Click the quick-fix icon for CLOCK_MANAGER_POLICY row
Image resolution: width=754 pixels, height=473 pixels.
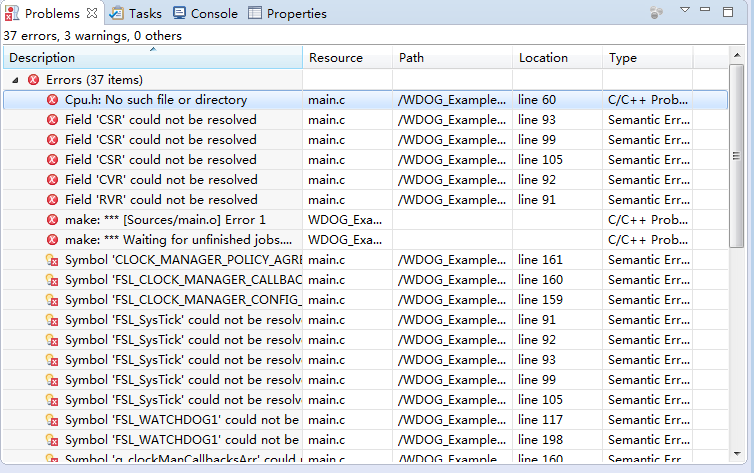click(52, 260)
